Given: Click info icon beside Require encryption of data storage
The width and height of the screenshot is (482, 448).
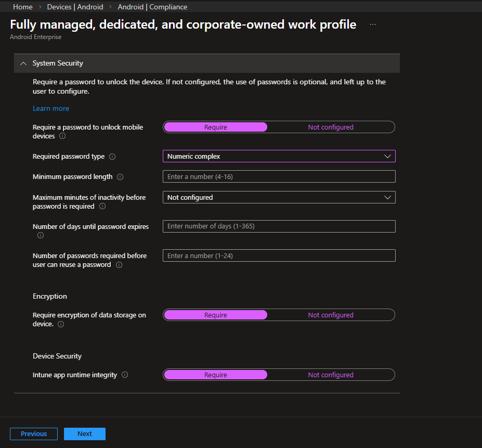Looking at the screenshot, I should tap(61, 324).
